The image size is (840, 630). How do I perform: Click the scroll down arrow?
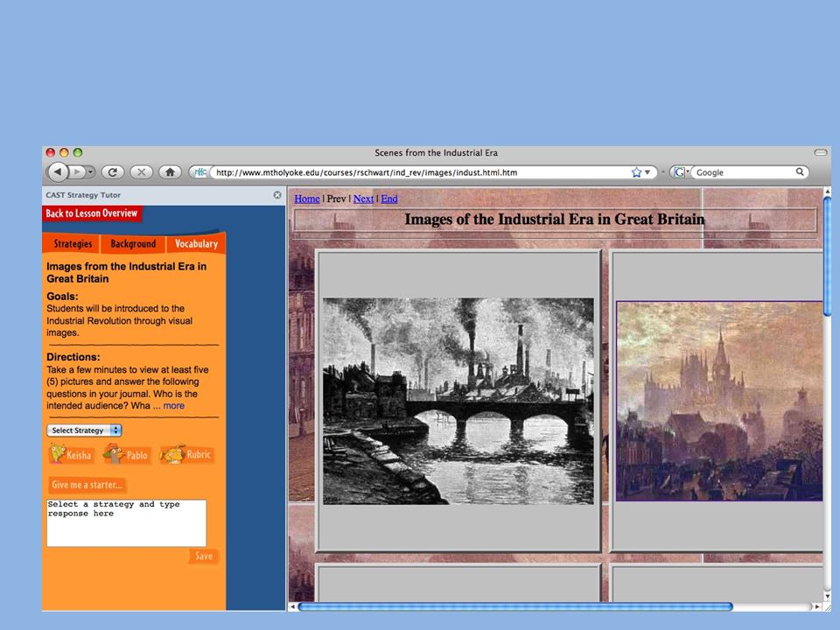point(827,596)
